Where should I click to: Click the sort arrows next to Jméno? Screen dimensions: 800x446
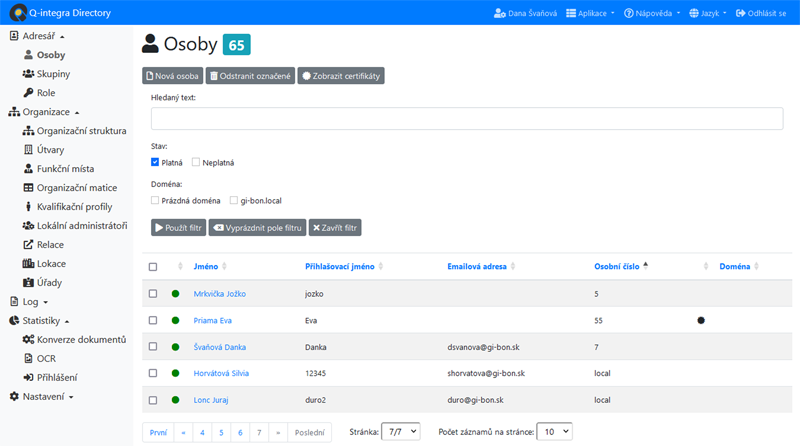click(x=224, y=266)
